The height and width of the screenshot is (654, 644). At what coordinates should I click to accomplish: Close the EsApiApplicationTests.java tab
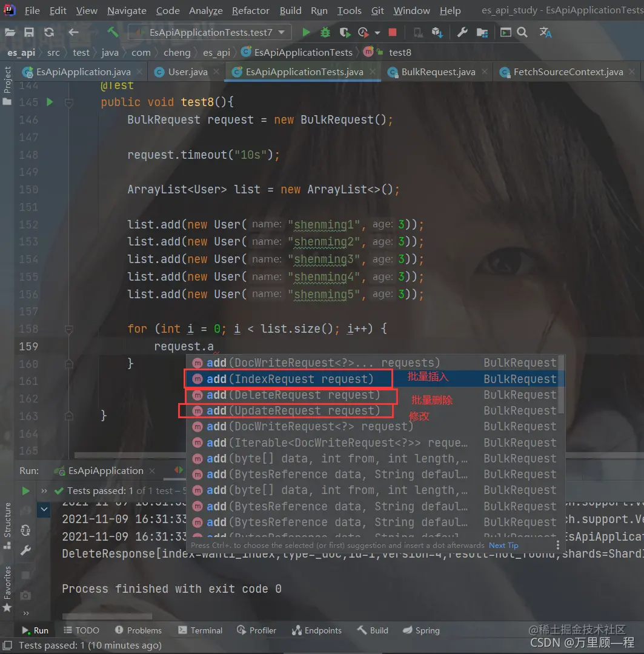(372, 72)
